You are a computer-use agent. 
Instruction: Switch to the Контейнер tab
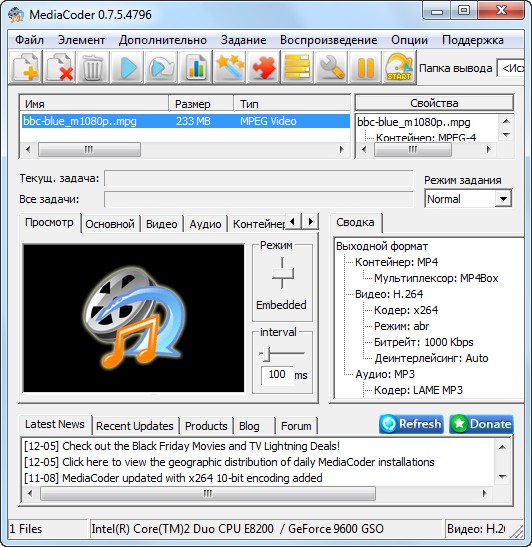258,224
